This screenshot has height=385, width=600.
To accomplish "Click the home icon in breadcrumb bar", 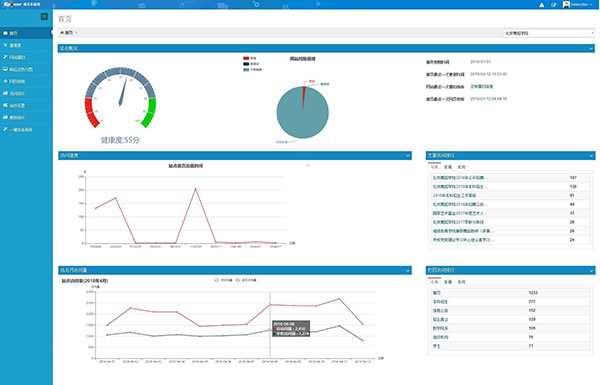I will point(62,33).
